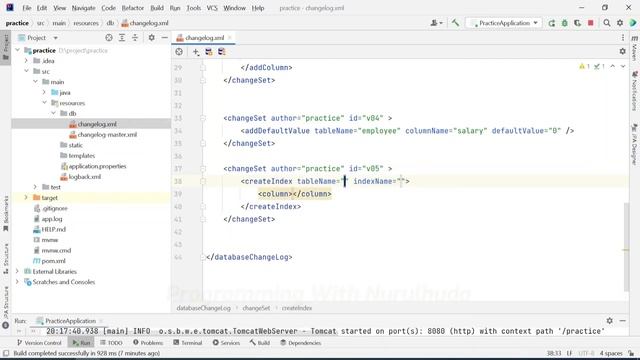The image size is (640, 360).
Task: Expand the .idea folder
Action: point(27,61)
